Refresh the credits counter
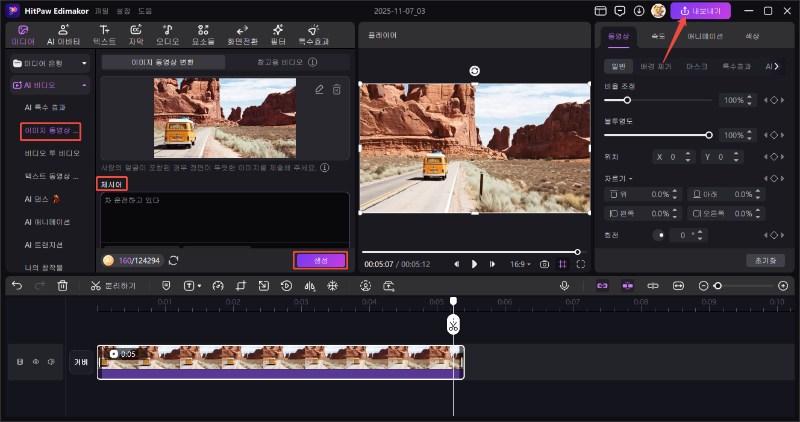 (x=173, y=260)
